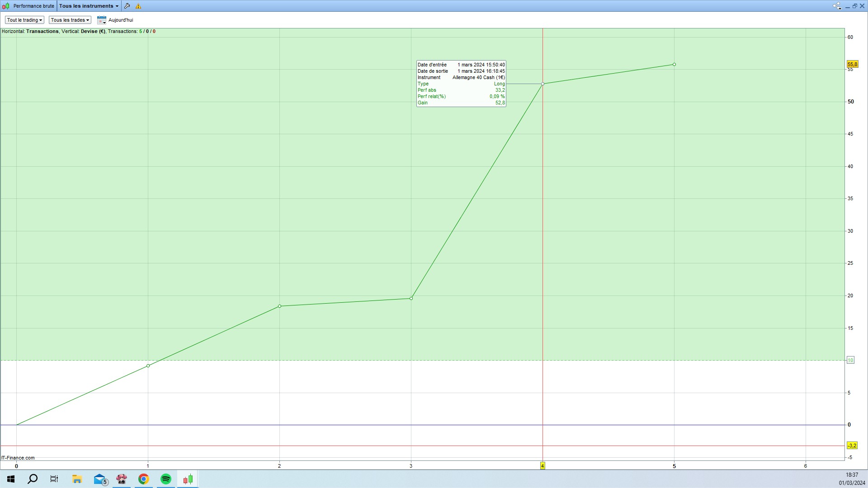Open the Mail app in taskbar
The image size is (868, 488).
point(100,479)
